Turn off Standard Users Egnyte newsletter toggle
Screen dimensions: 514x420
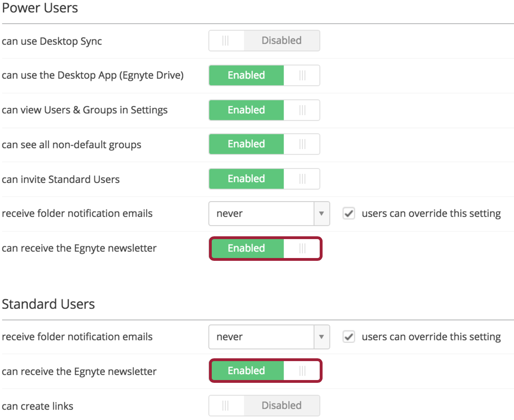tap(265, 371)
